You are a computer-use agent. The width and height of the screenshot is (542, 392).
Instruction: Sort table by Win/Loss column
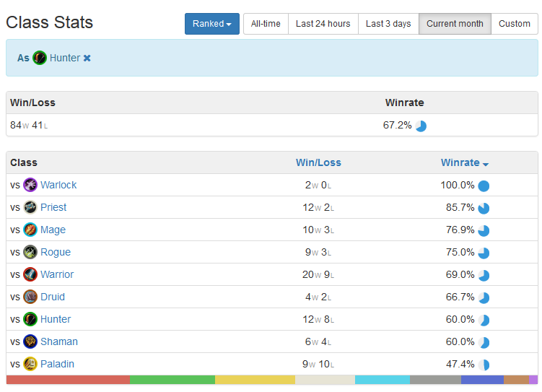pos(318,162)
